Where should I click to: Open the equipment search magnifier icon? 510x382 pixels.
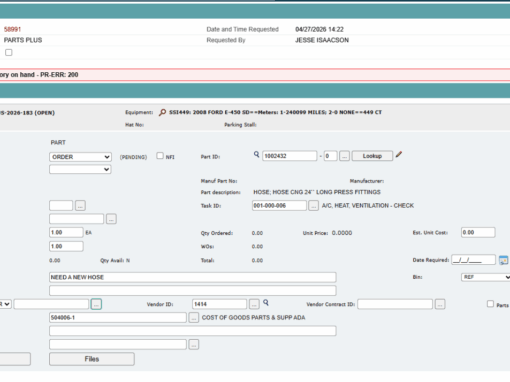pyautogui.click(x=162, y=112)
